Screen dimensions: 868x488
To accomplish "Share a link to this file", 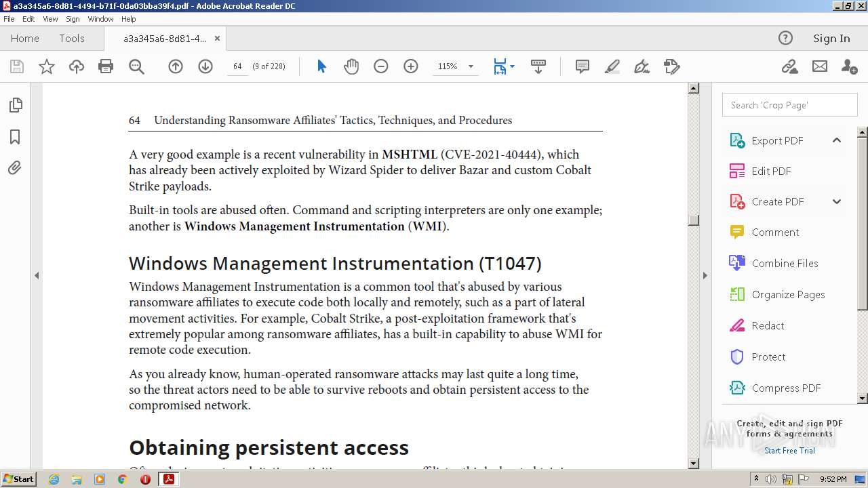I will [x=789, y=66].
